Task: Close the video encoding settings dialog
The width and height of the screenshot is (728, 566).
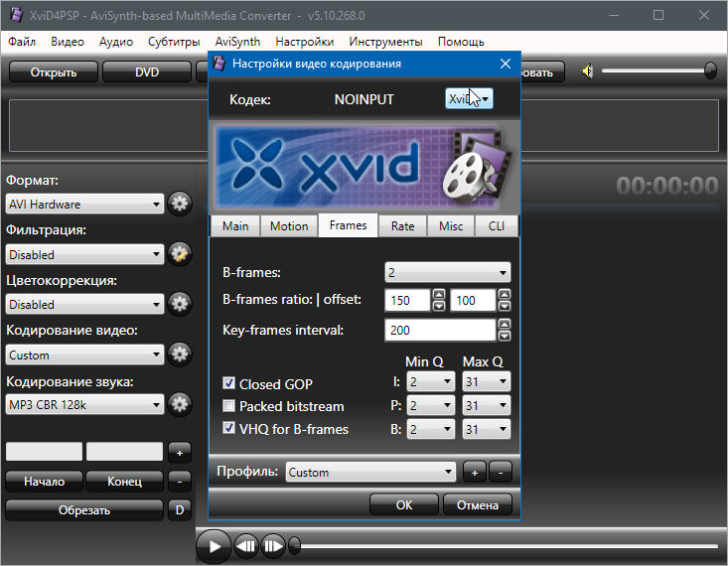Action: [506, 64]
